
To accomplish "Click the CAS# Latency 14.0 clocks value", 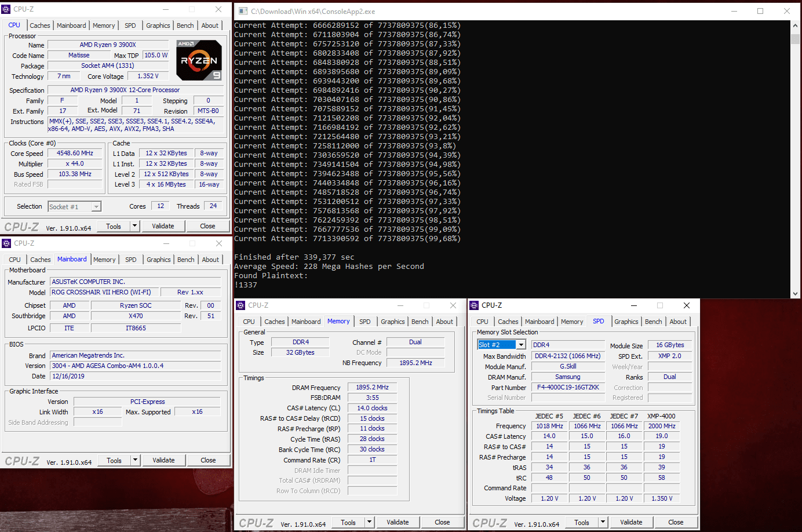I will coord(372,409).
